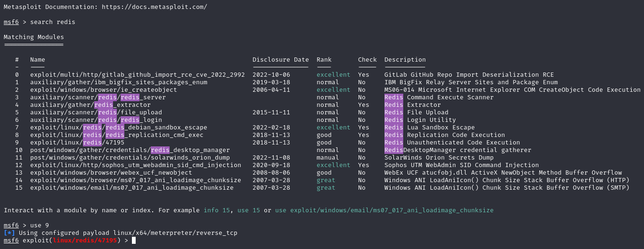Image resolution: width=644 pixels, height=249 pixels.
Task: Click the 'info 15' example text
Action: tap(216, 210)
